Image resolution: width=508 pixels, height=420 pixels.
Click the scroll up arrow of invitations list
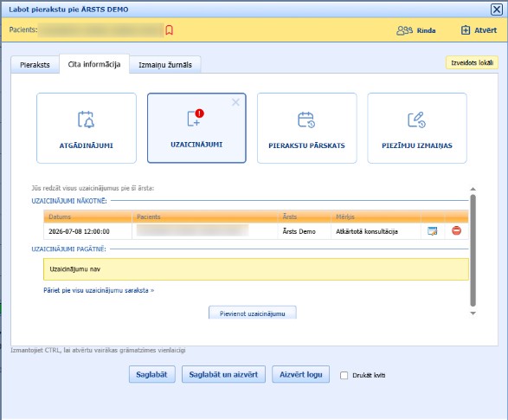(473, 189)
